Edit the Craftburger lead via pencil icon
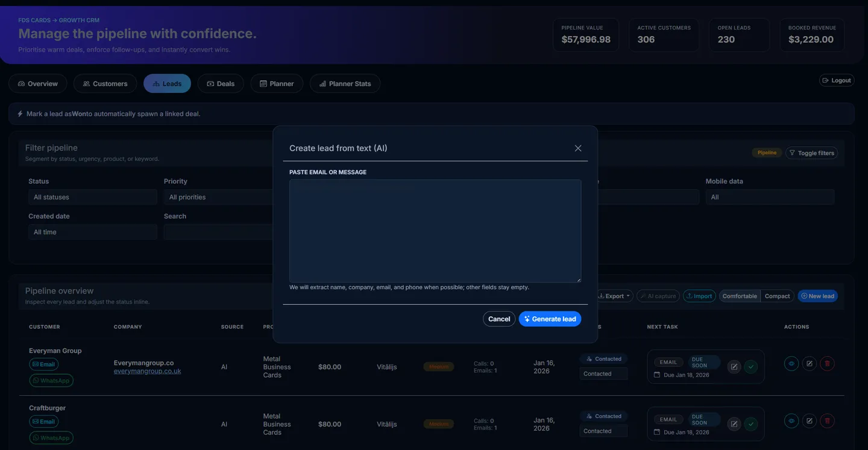 810,421
